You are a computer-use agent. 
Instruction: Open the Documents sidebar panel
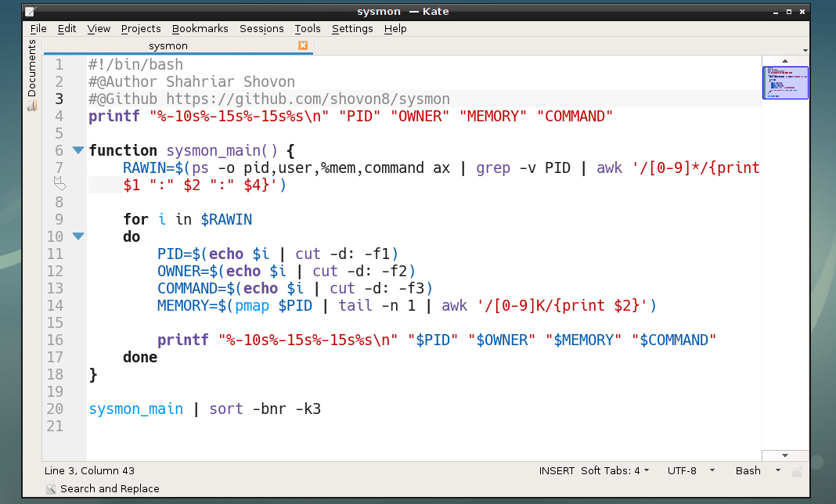point(31,74)
